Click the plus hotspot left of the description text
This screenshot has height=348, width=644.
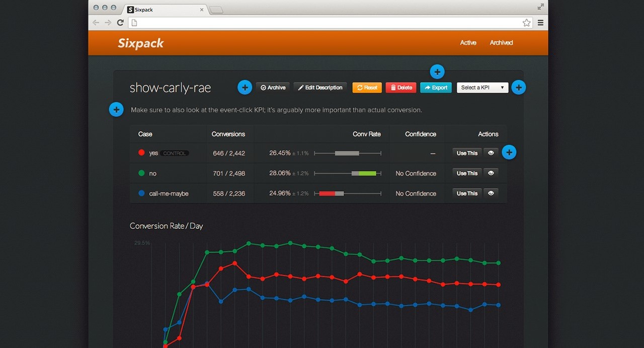pos(116,109)
